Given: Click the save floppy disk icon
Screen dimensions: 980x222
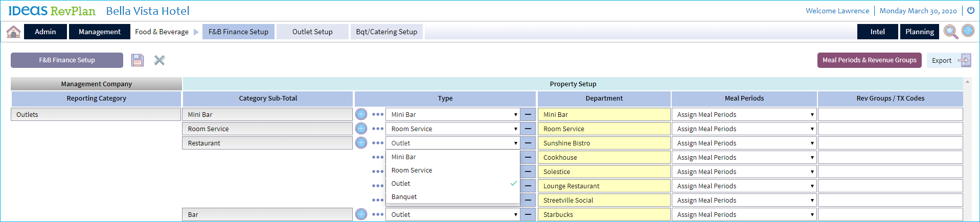Looking at the screenshot, I should 138,60.
